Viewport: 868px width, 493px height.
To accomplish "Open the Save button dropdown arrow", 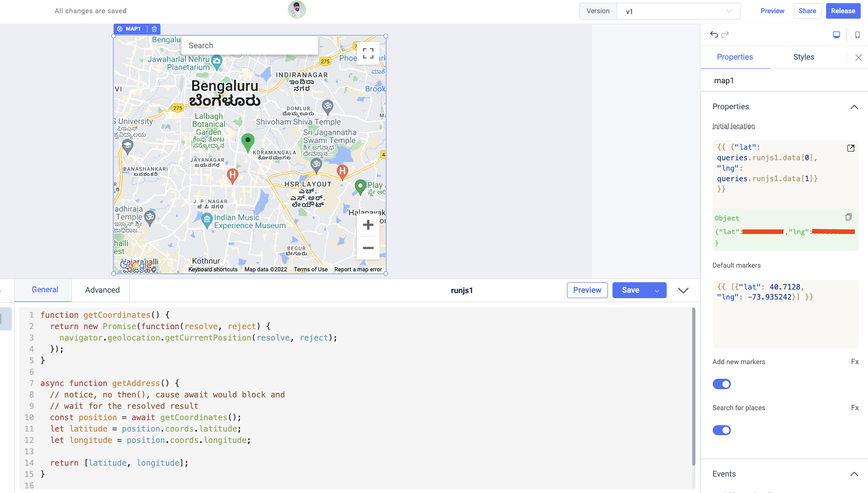I will [x=657, y=290].
